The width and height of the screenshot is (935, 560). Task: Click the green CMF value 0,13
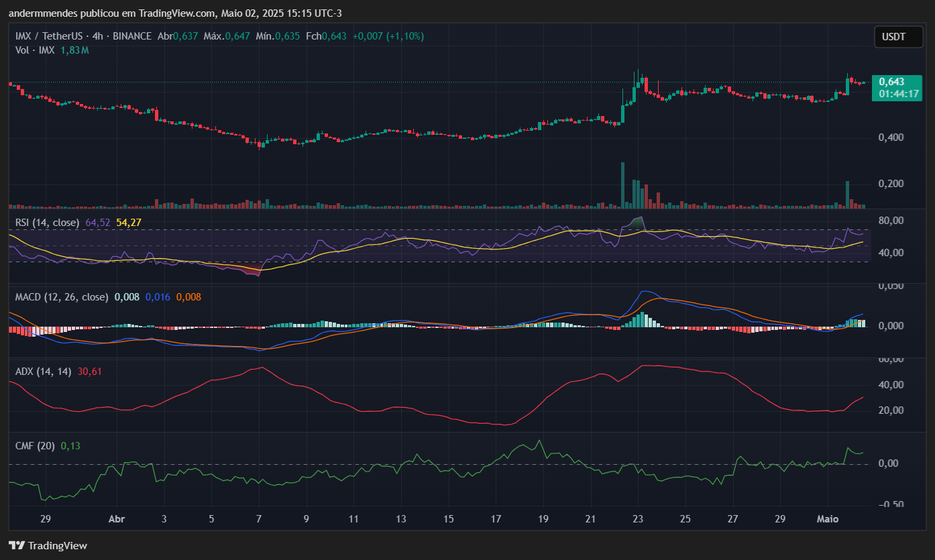coord(70,445)
